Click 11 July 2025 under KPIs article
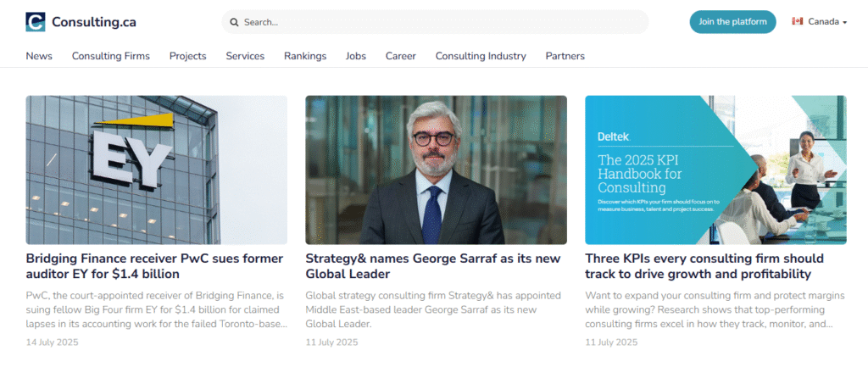This screenshot has height=384, width=868. (611, 342)
